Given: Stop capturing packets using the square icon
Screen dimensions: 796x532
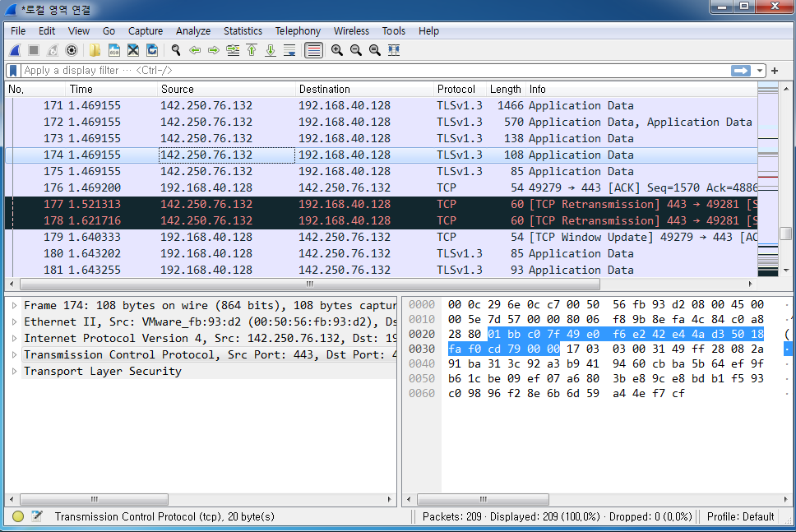Looking at the screenshot, I should 34,50.
